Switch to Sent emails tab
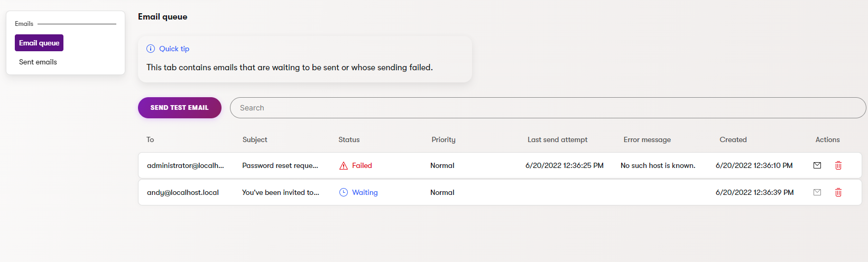Image resolution: width=868 pixels, height=262 pixels. coord(38,62)
